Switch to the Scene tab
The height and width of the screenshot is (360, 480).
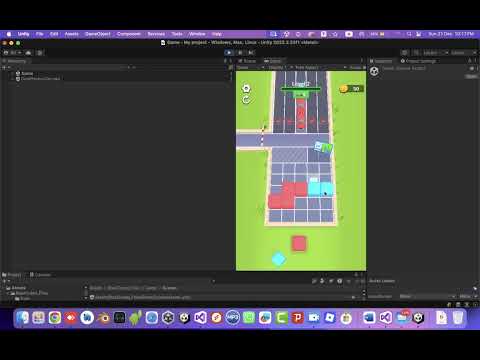(x=247, y=61)
